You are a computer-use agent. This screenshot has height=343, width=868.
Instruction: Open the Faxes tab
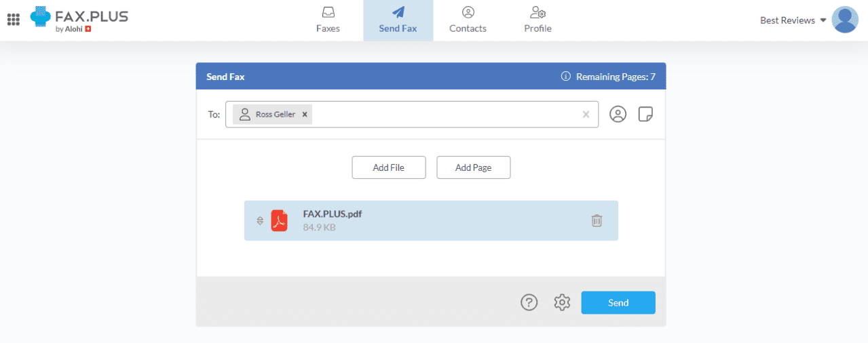point(328,20)
